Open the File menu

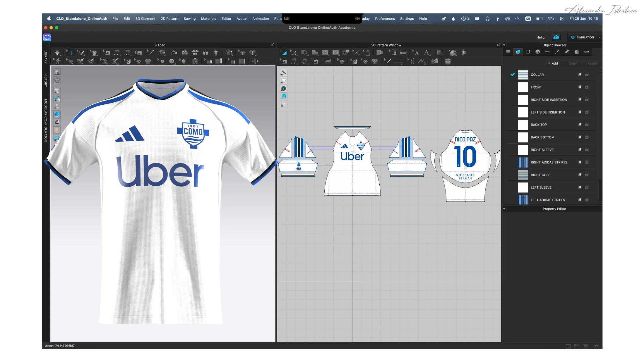pos(115,18)
